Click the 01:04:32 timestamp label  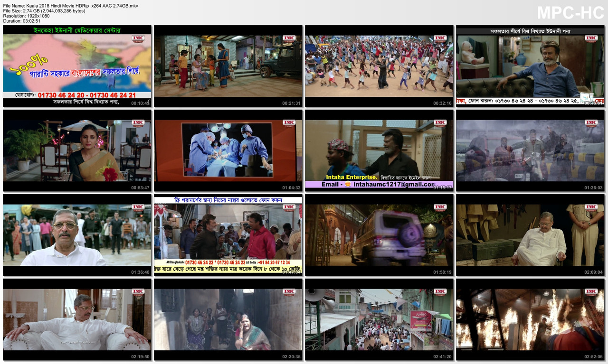[291, 188]
